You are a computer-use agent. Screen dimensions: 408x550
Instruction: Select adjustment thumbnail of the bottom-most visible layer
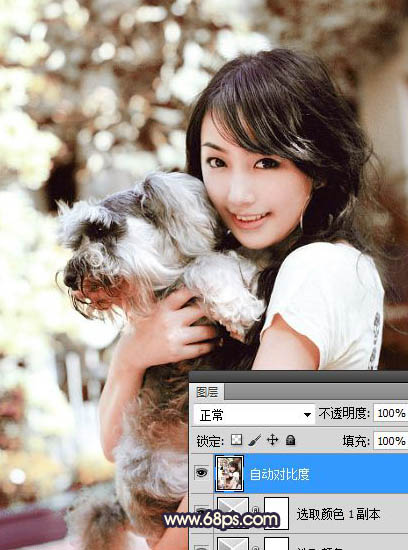pyautogui.click(x=233, y=543)
